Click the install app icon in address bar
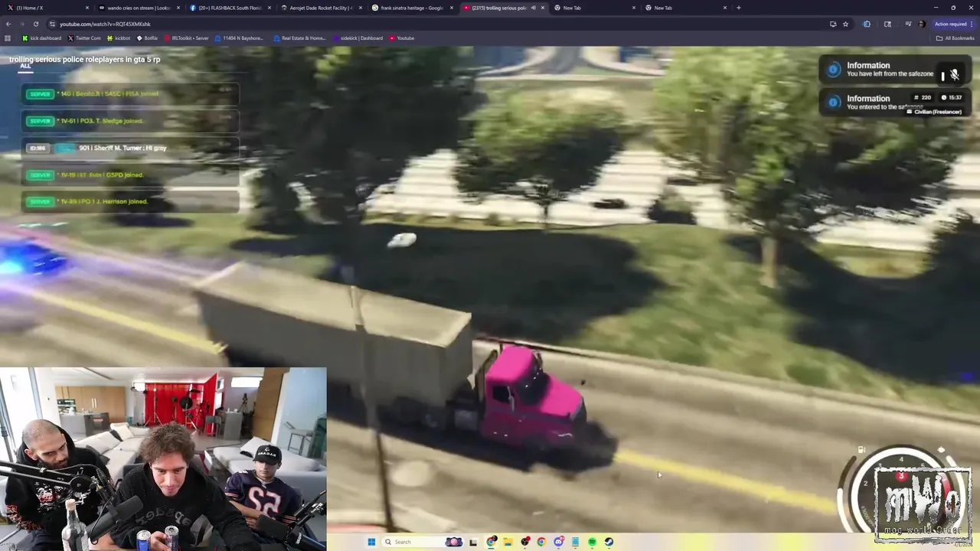 [x=833, y=24]
